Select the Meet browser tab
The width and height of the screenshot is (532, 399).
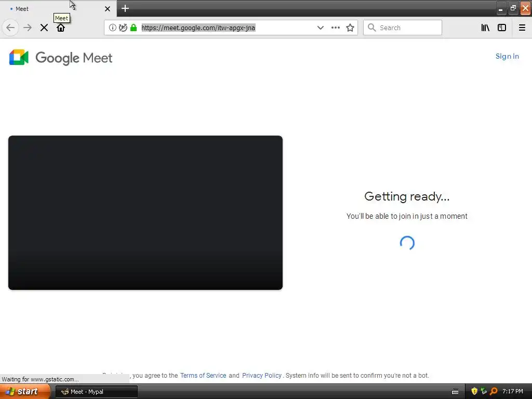(x=58, y=8)
